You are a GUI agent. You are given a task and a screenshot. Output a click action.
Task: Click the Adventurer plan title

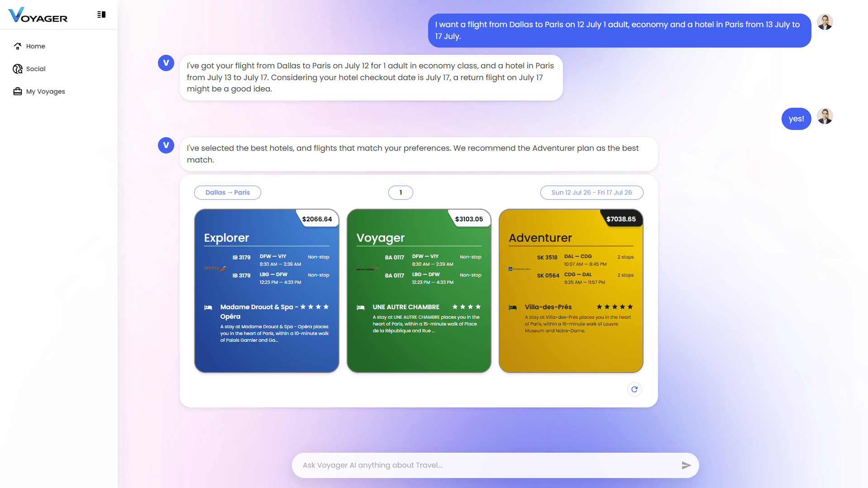click(x=540, y=238)
